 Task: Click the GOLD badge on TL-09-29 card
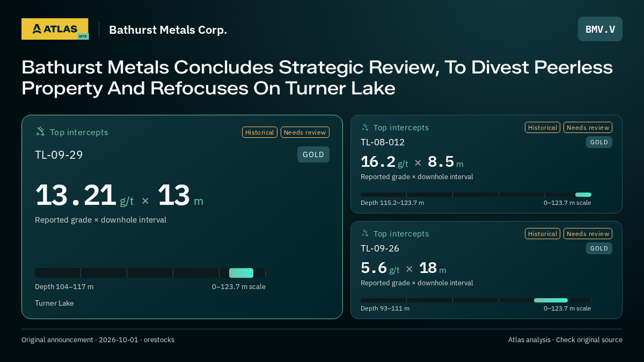(313, 154)
